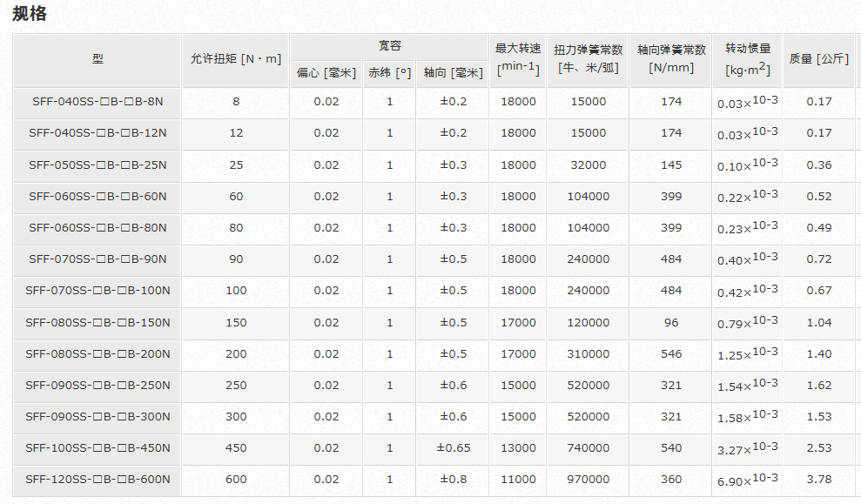Click mass value 0.36

(x=819, y=165)
